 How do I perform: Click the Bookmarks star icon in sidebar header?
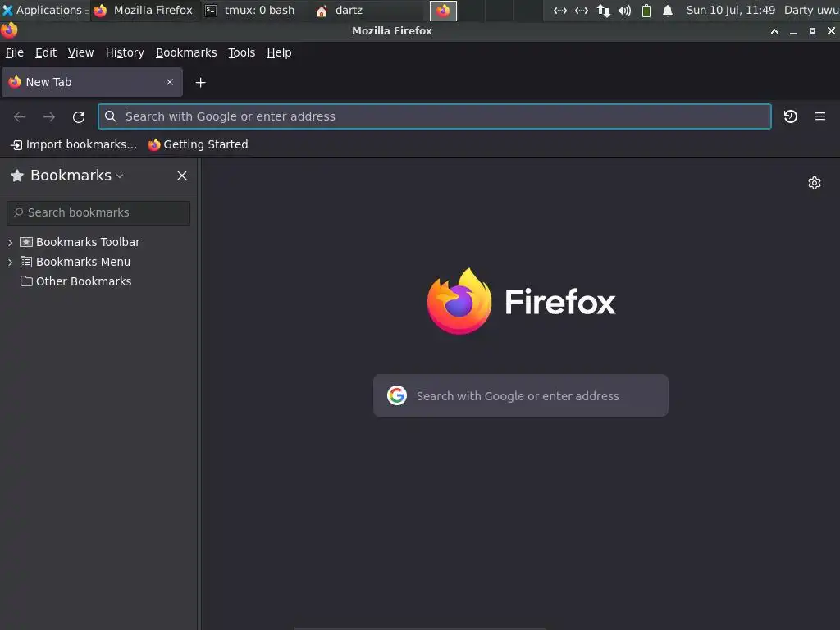click(x=17, y=176)
